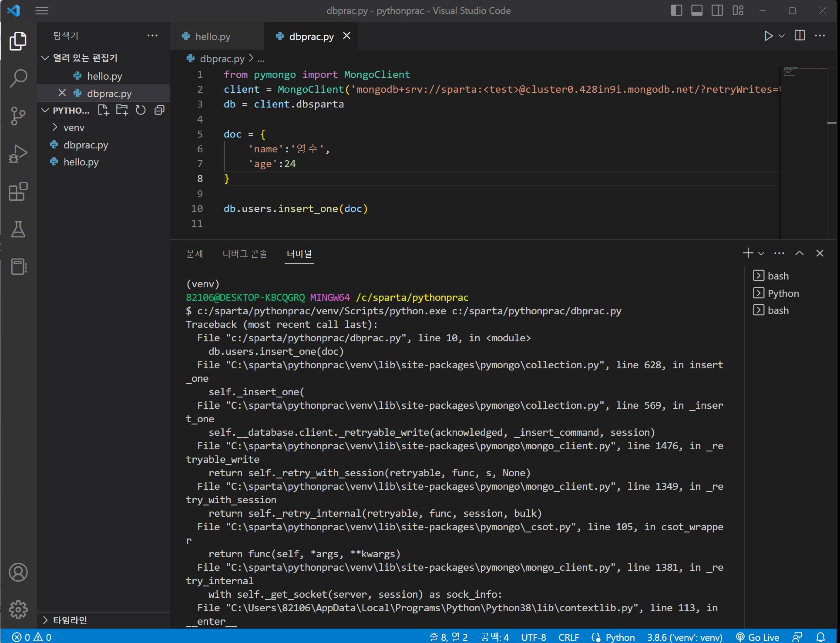Close dbprac.py in open editors list

pyautogui.click(x=62, y=93)
